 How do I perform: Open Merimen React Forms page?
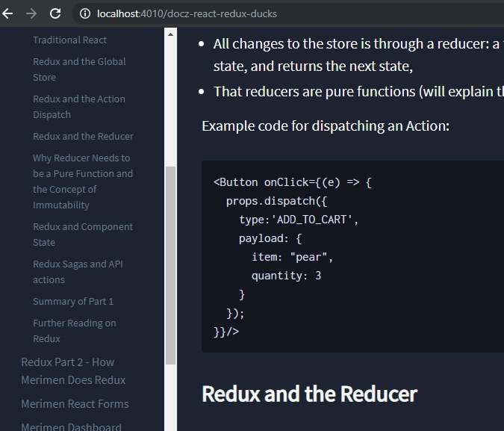click(75, 404)
